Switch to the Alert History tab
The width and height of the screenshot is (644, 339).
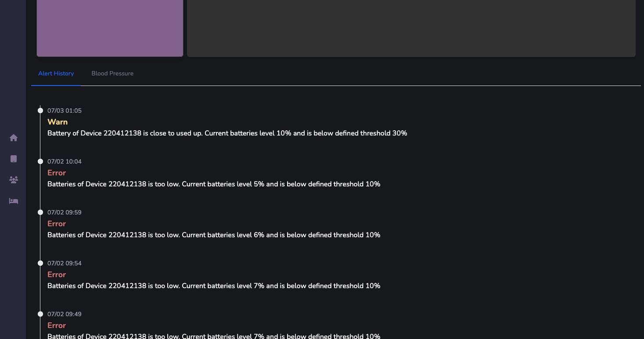pos(56,74)
